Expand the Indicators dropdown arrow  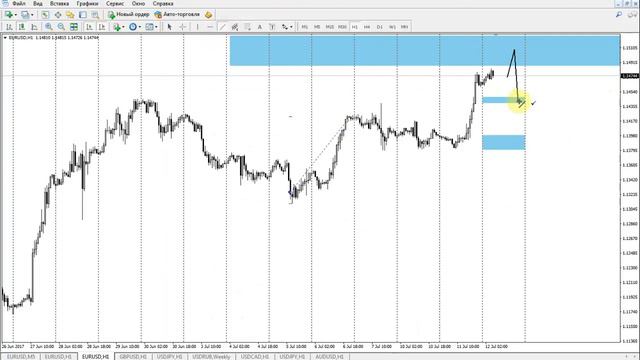(123, 27)
